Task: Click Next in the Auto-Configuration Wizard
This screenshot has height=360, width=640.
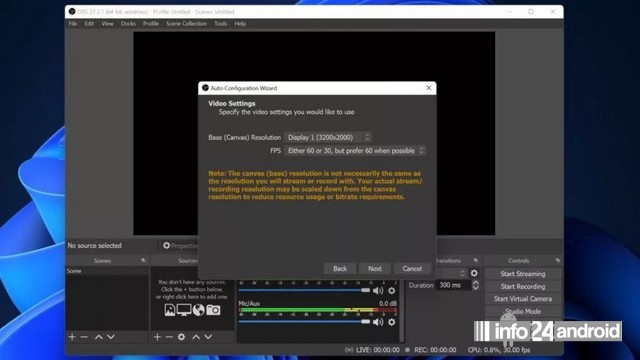Action: pyautogui.click(x=375, y=269)
